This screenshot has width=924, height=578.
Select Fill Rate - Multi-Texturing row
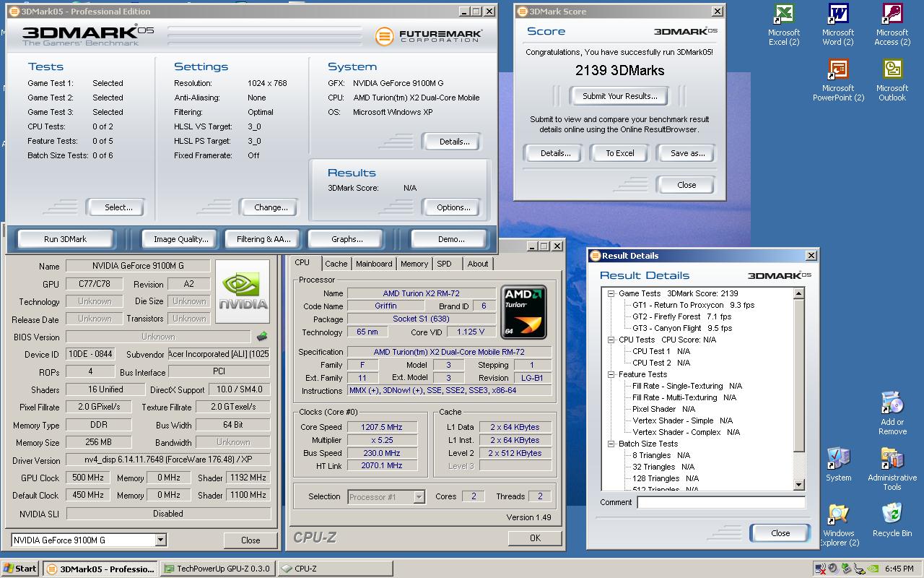click(x=684, y=397)
